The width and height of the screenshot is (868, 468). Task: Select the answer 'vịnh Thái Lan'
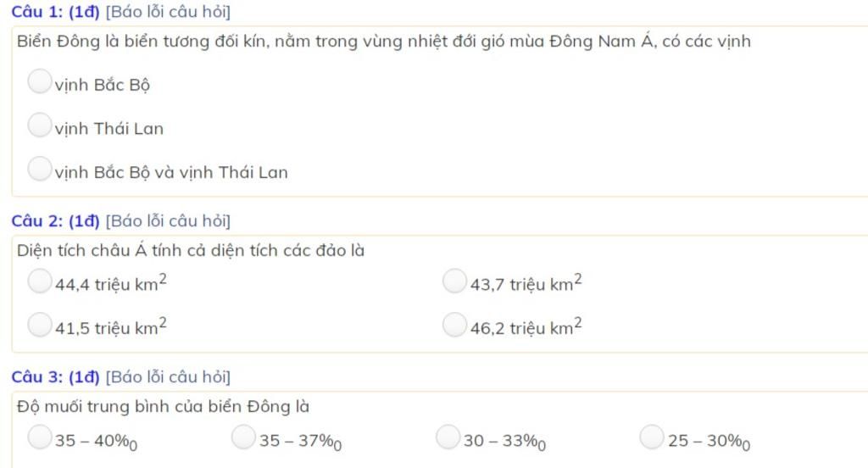coord(39,125)
